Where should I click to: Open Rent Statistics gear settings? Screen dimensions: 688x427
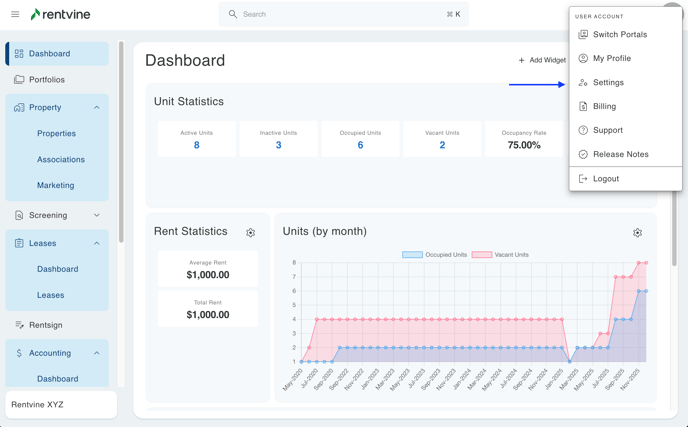pyautogui.click(x=251, y=233)
